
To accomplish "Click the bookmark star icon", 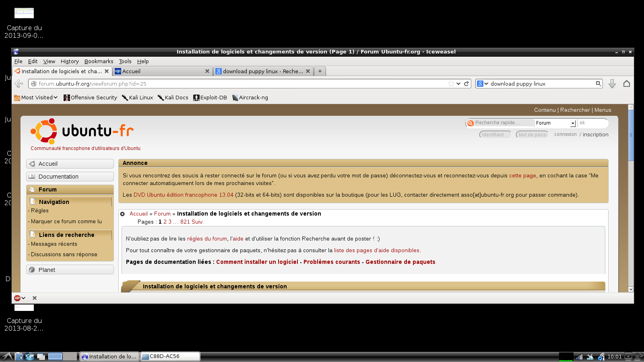I will [x=451, y=84].
